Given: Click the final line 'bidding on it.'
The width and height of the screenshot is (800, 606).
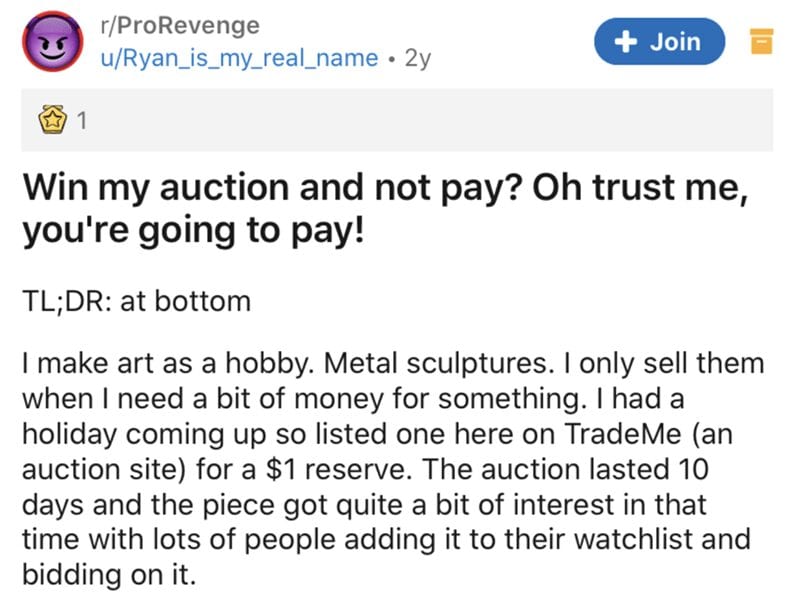Looking at the screenshot, I should 109,575.
